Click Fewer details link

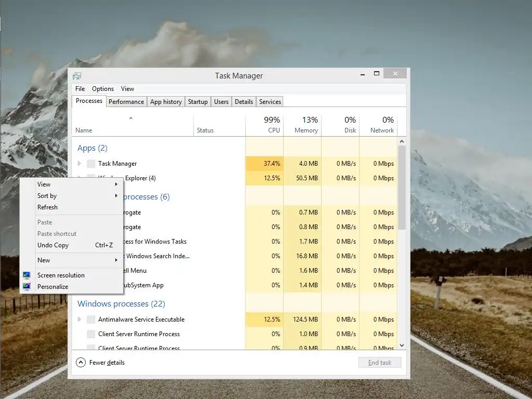[107, 363]
